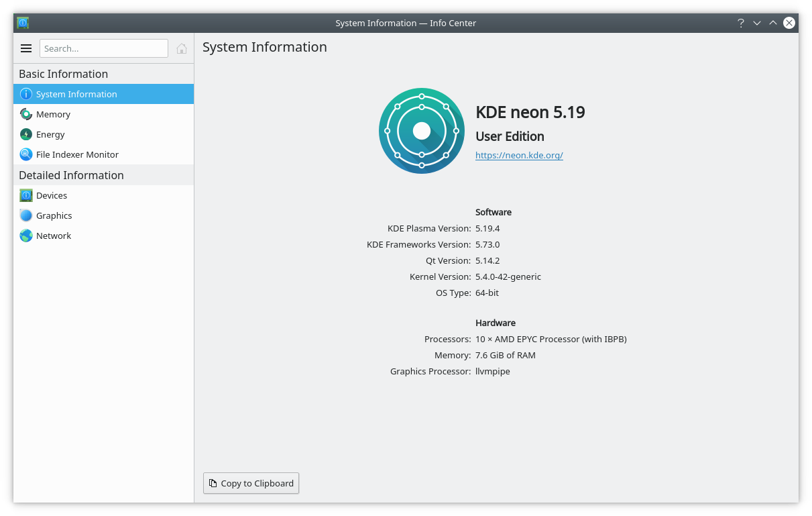The width and height of the screenshot is (812, 516).
Task: Click the Memory module icon
Action: pos(26,114)
